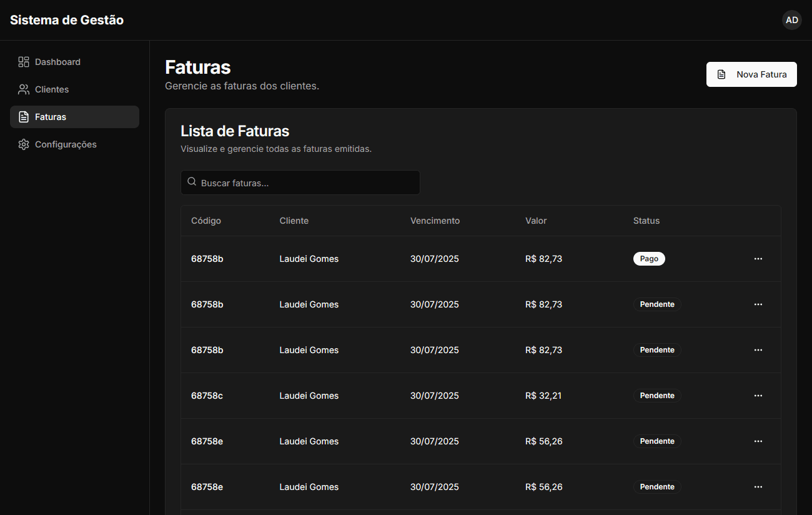The height and width of the screenshot is (515, 812).
Task: Open Configurações via the gear icon
Action: coord(24,144)
